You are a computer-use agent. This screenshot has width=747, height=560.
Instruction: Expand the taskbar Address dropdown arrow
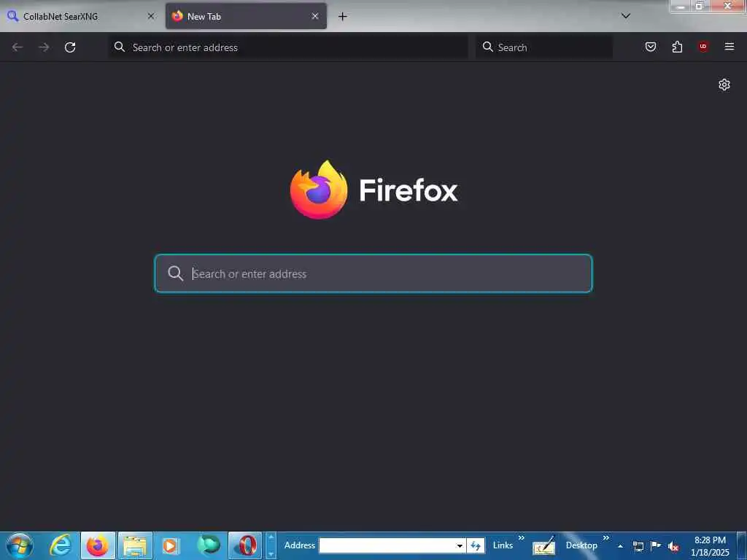[x=460, y=545]
